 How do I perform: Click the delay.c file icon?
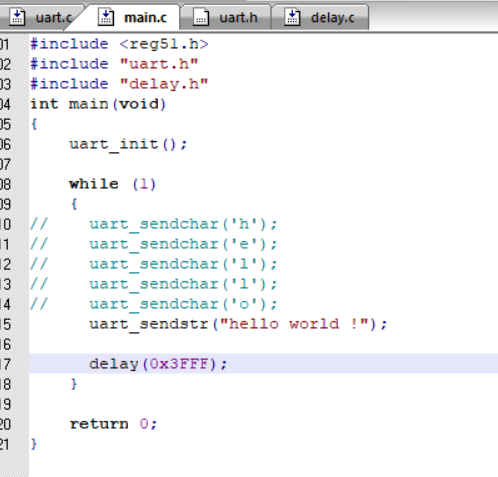pyautogui.click(x=292, y=17)
